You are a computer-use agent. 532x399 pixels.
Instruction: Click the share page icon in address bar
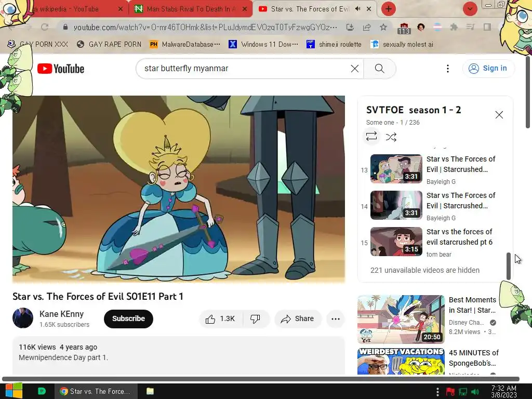(367, 27)
